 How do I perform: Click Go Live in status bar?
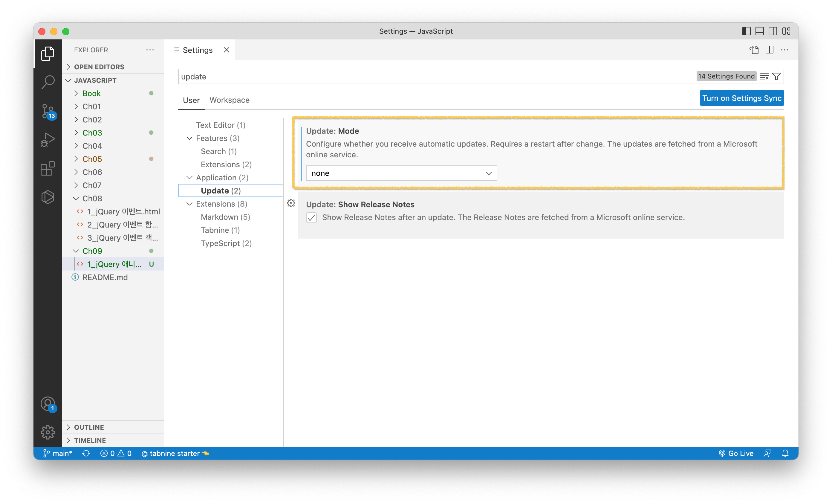(736, 453)
